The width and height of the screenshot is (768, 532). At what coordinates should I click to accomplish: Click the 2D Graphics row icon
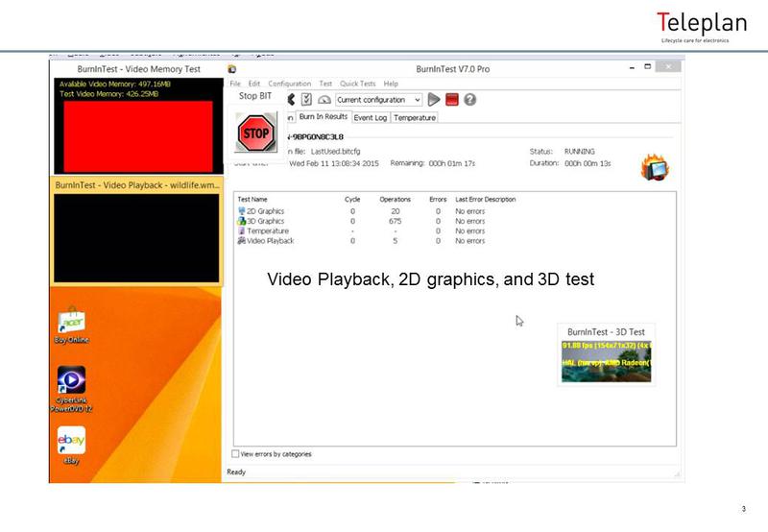tap(242, 211)
